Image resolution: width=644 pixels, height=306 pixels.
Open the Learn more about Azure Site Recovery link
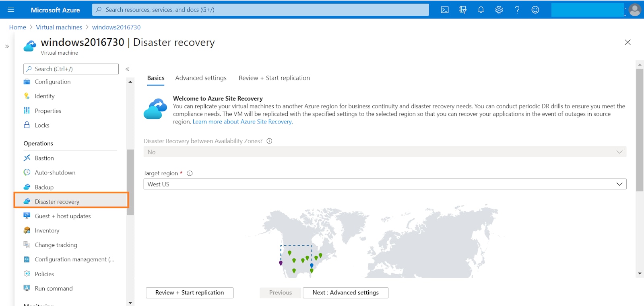tap(242, 122)
